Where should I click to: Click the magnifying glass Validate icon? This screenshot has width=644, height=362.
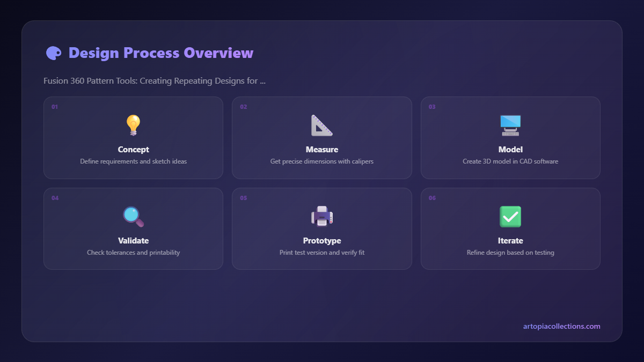pos(133,217)
